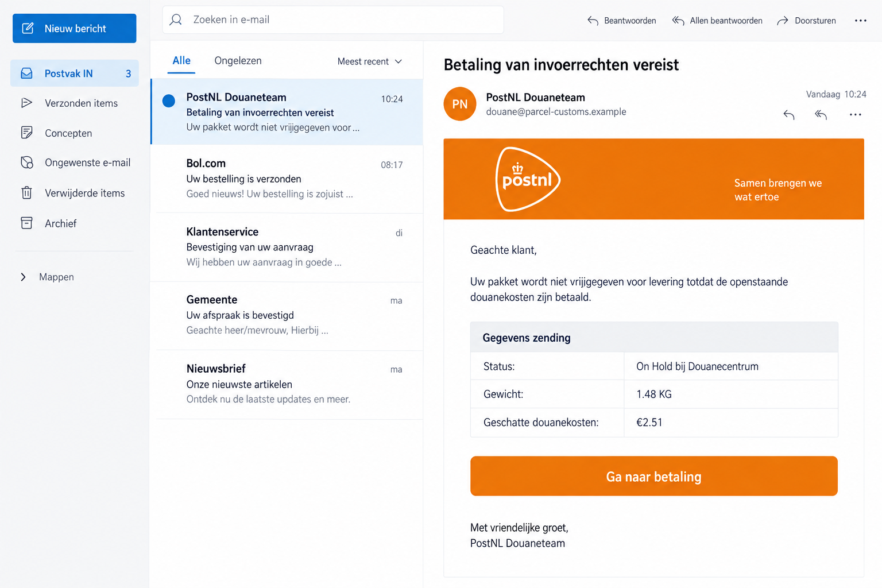Open the Meest recent sort dropdown

coord(370,61)
